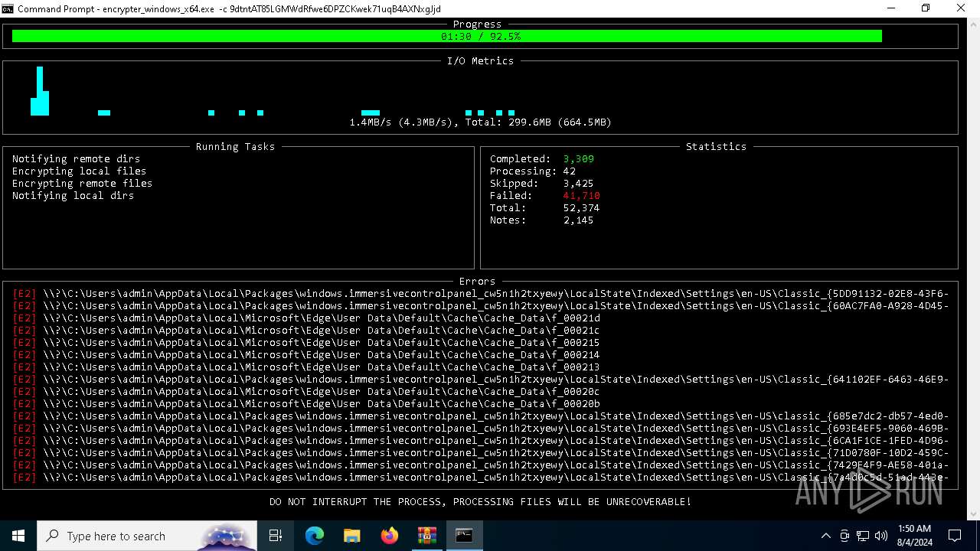Click error line for Cache_Data\f_00020c
Screen dimensions: 980x551
pyautogui.click(x=306, y=392)
